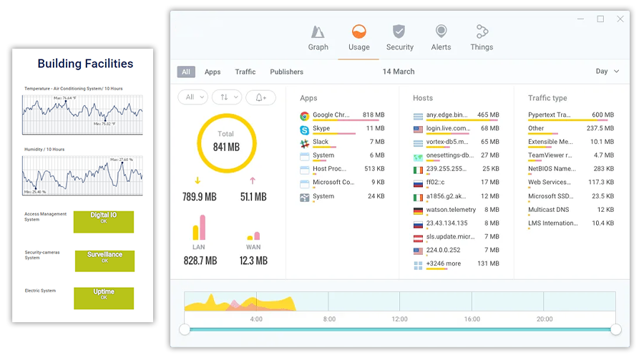The height and width of the screenshot is (358, 644).
Task: Click the Digital IO status button
Action: pos(104,222)
